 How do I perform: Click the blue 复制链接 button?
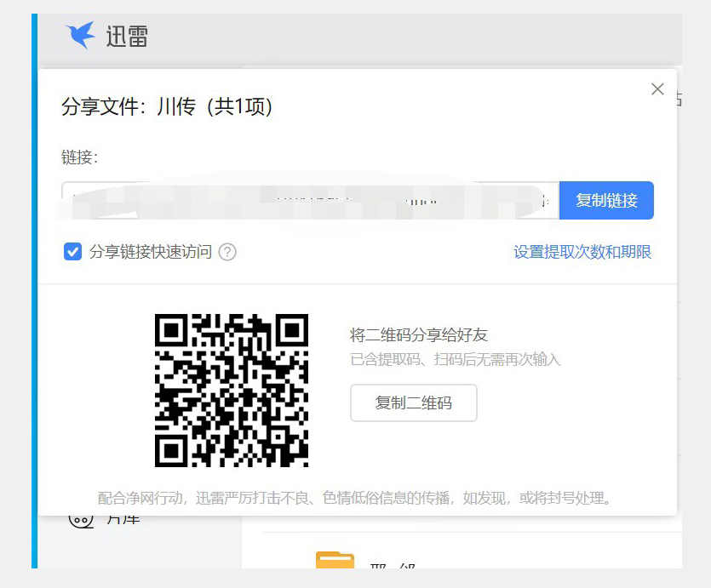tap(606, 200)
